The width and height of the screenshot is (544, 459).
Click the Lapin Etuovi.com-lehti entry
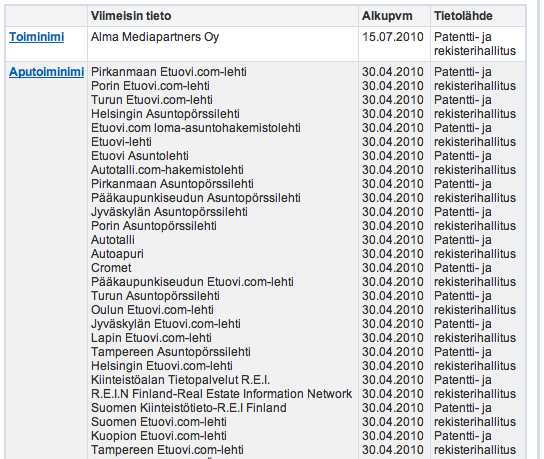tap(151, 338)
